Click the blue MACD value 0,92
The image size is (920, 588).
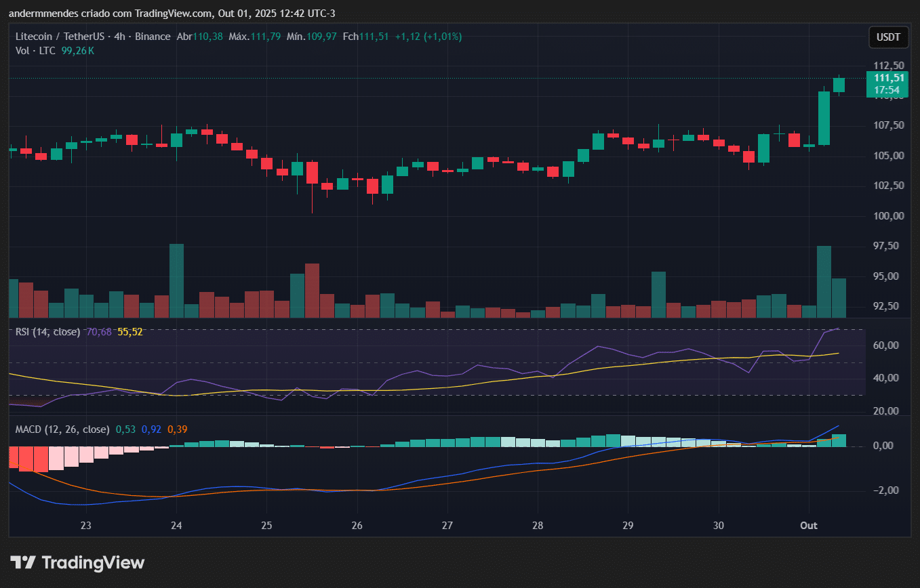151,429
